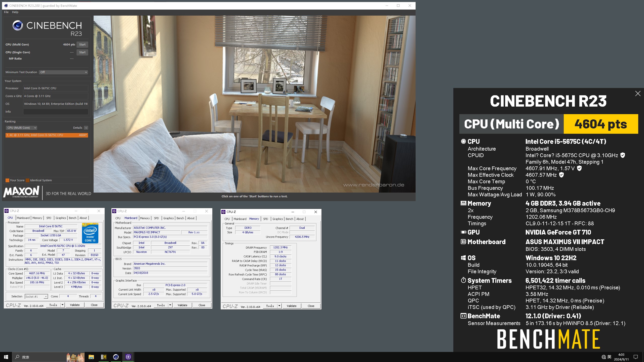Open Tools dropdown arrow in CPU-Z CPU window
Screen dimensions: 644x362
(x=63, y=305)
